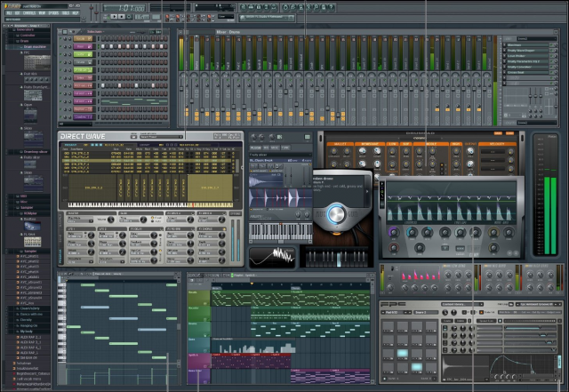Screen dimensions: 569x392
Task: Open the Fruity Convolver slot menu arrow
Action: [x=504, y=67]
